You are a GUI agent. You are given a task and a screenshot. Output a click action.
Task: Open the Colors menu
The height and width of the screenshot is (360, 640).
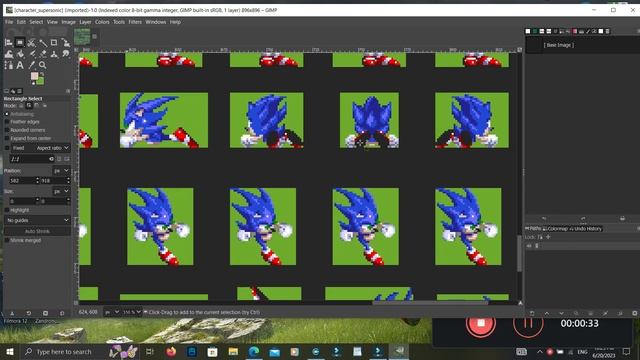[x=102, y=22]
